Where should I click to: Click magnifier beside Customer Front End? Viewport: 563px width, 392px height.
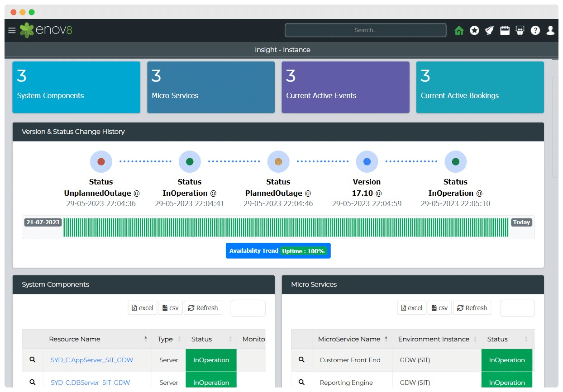pyautogui.click(x=301, y=360)
